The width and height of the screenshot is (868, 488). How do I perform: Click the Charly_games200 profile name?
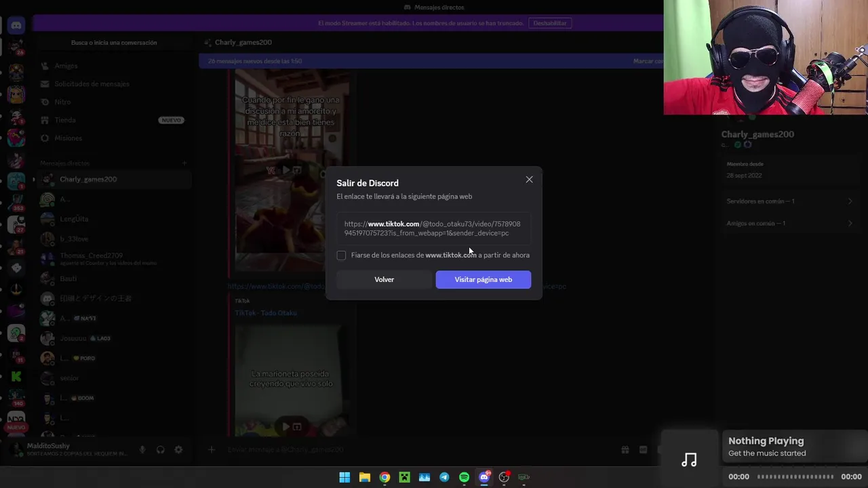coord(757,134)
